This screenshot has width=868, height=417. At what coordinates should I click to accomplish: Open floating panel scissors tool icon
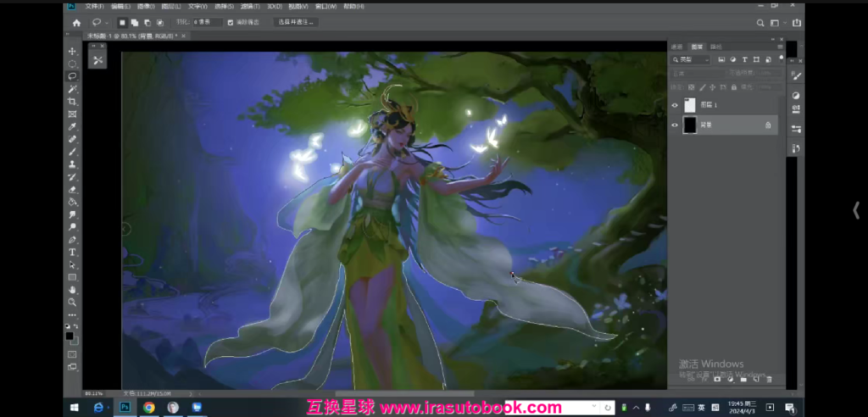click(98, 60)
